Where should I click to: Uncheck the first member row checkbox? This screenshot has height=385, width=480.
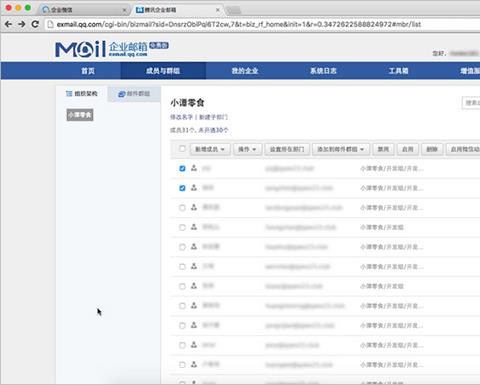tap(182, 168)
